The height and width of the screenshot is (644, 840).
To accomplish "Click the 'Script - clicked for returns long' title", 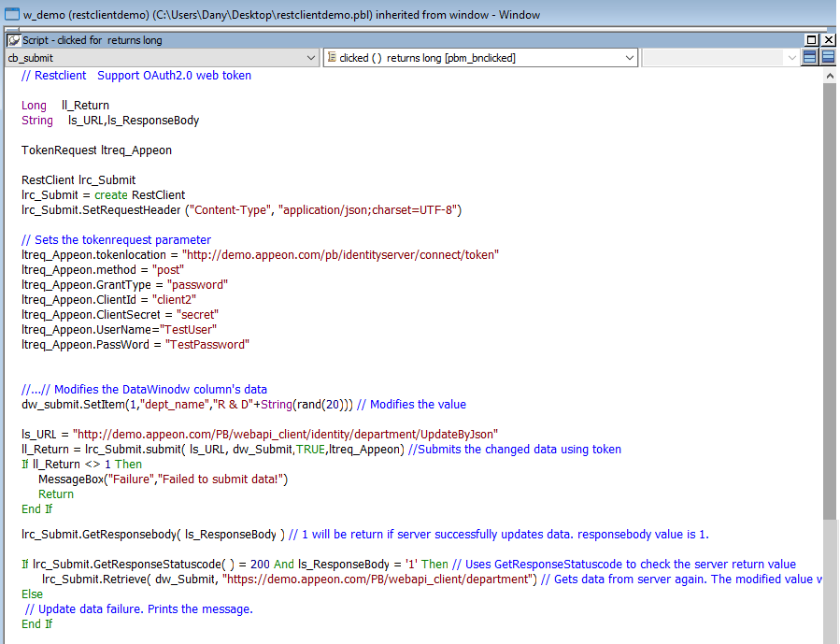I will pyautogui.click(x=93, y=40).
